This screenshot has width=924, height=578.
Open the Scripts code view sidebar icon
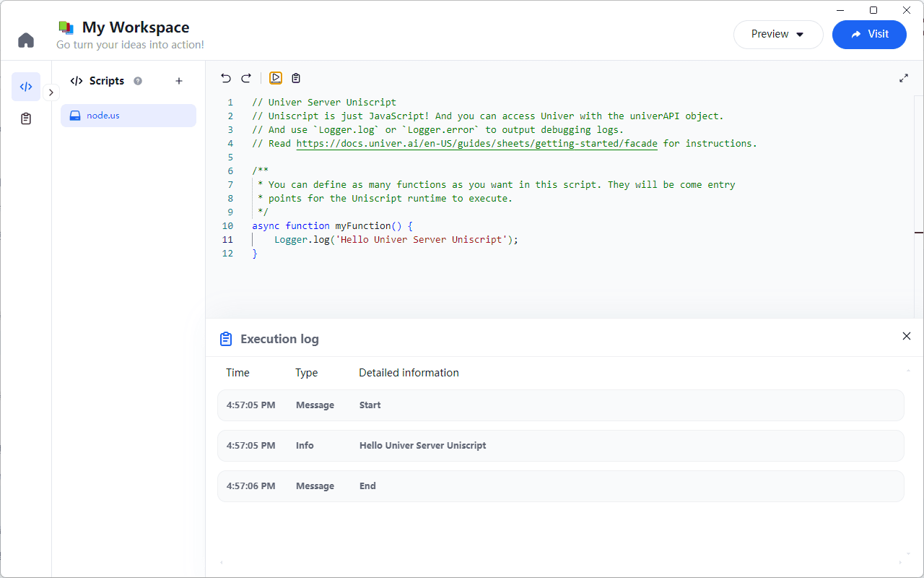point(26,87)
